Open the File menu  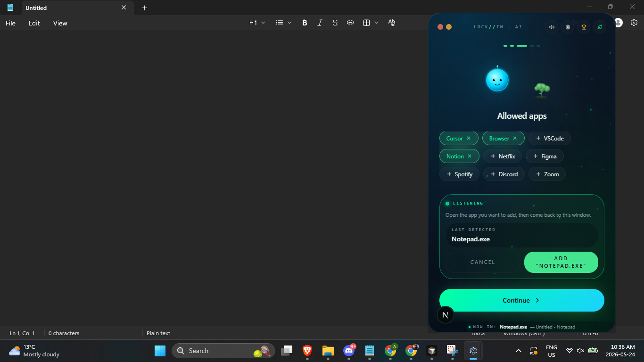[10, 23]
